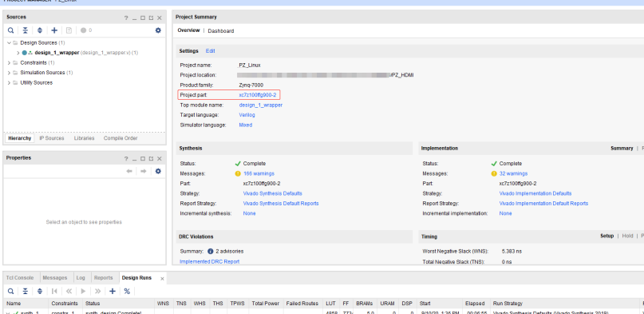
Task: Minimize the Sources panel
Action: 134,18
